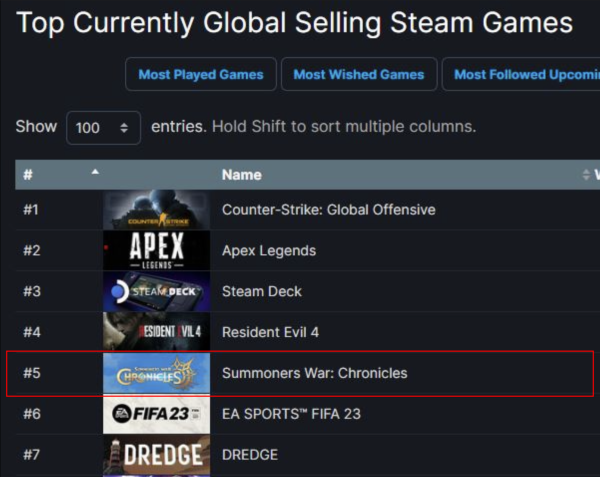Screen dimensions: 600x477
Task: Open the Apex Legends game link
Action: pyautogui.click(x=268, y=251)
